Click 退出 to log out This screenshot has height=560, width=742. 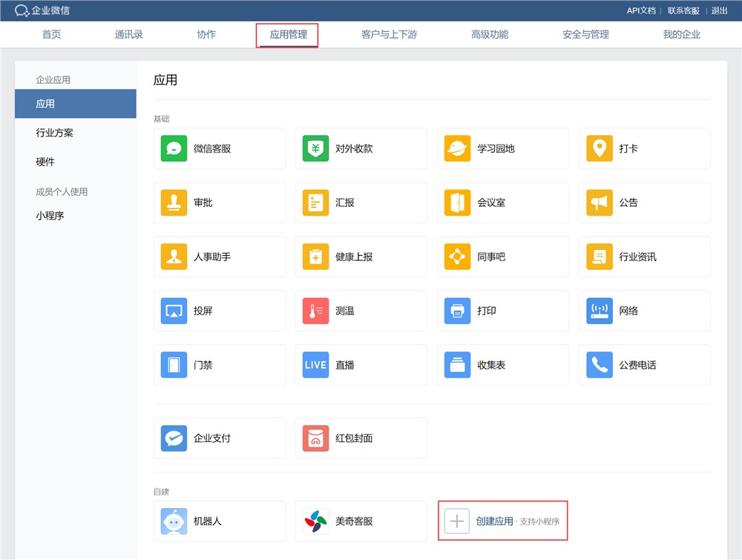pyautogui.click(x=719, y=10)
